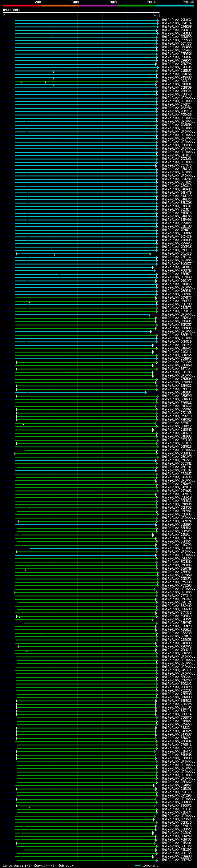Click the UniRef100_A1D474 label
197x868 pixels.
point(177,812)
